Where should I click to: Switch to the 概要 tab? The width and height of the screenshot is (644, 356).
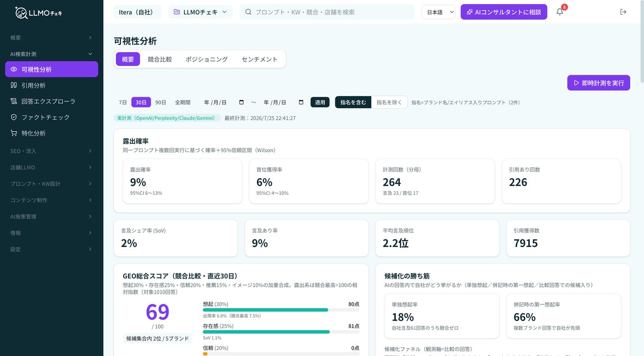tap(128, 59)
